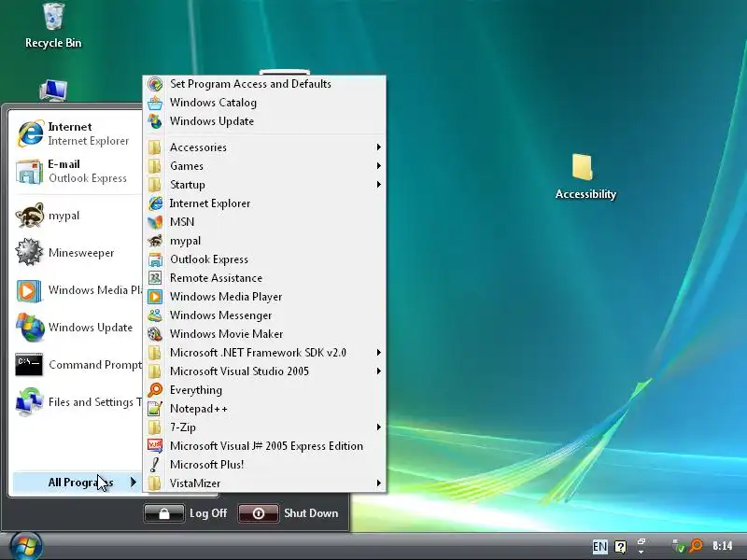
Task: Click the Windows Movie Maker reel icon
Action: pos(155,334)
